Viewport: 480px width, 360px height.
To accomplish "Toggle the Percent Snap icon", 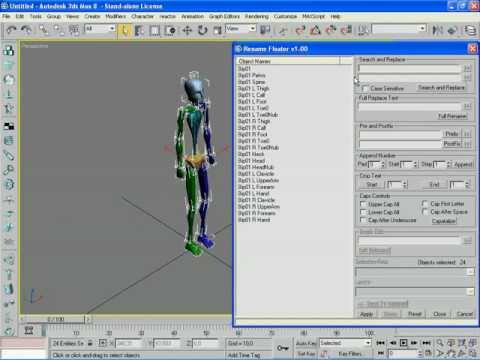I will click(331, 30).
